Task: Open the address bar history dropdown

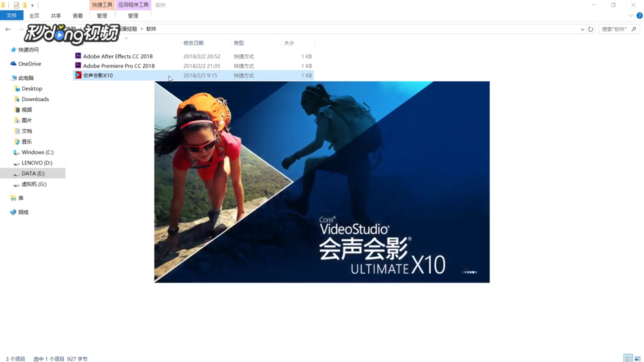Action: point(582,29)
